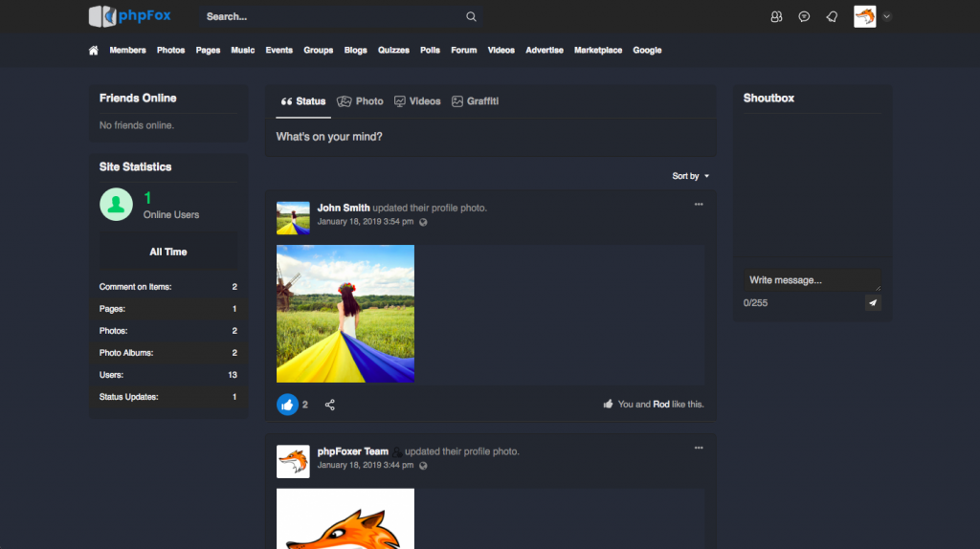Click the Users statistic row

[x=168, y=375]
